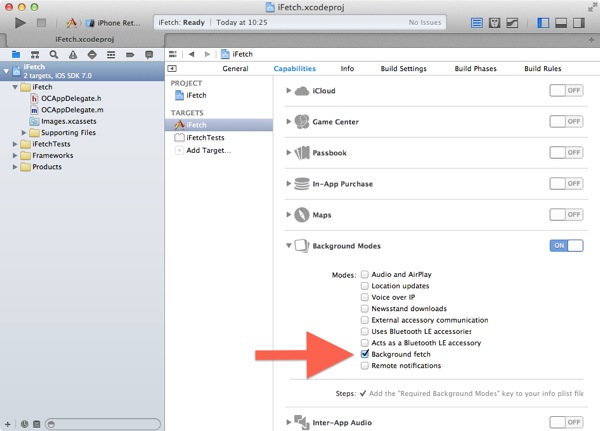Open the Find navigator
This screenshot has height=431, width=600.
(54, 55)
